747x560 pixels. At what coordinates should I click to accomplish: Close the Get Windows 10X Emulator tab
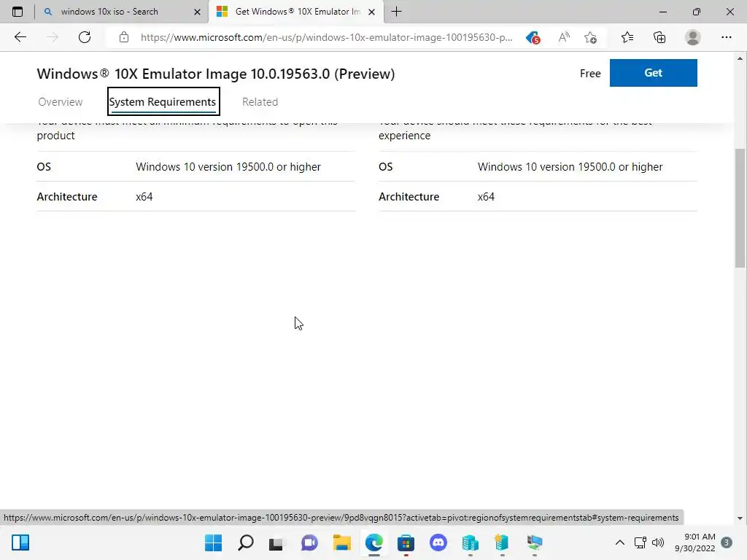(371, 12)
